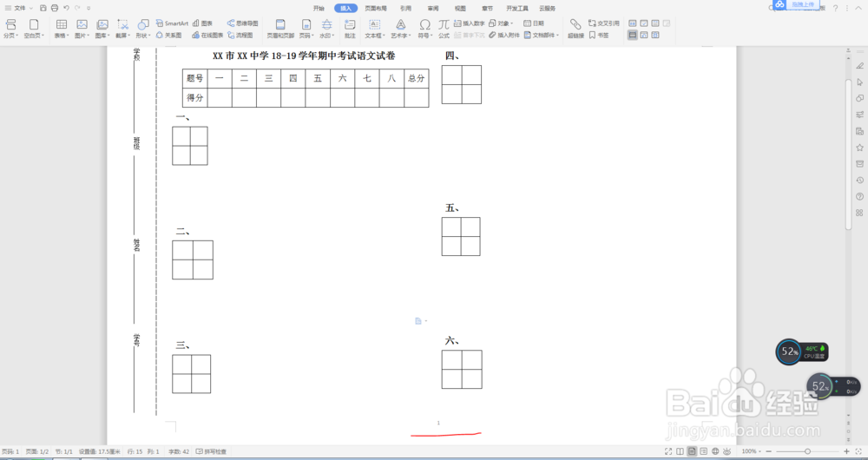Switch to the 章节 tab
This screenshot has width=868, height=460.
pos(487,9)
